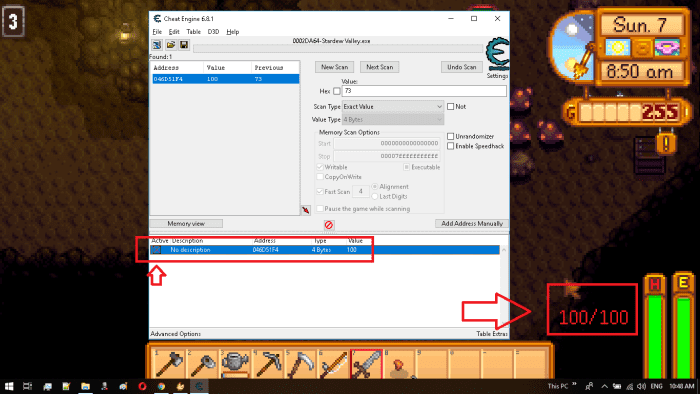Open the Table menu

(193, 32)
